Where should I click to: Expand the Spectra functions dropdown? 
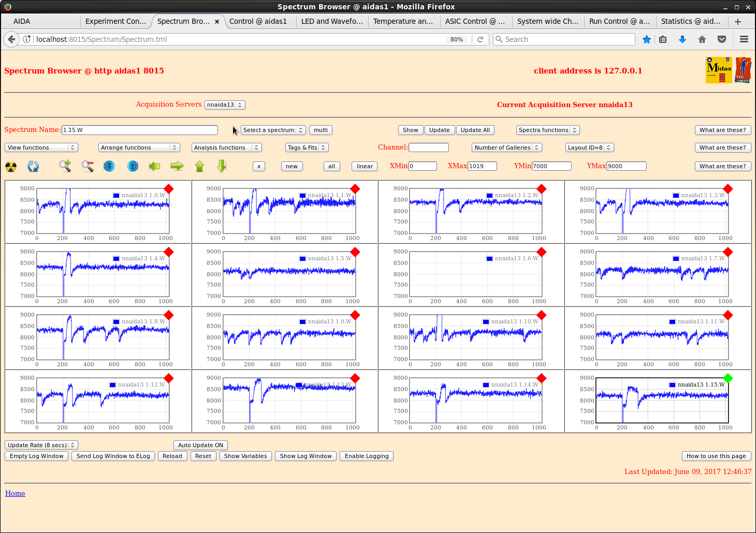coord(548,130)
